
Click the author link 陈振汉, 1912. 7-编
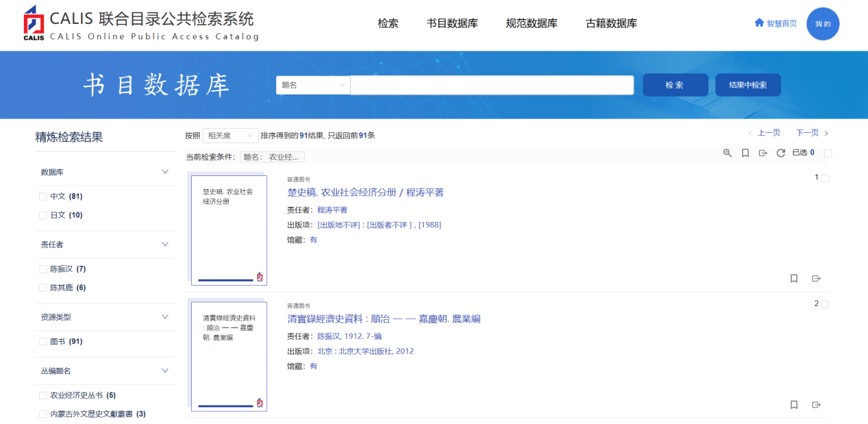(x=349, y=336)
